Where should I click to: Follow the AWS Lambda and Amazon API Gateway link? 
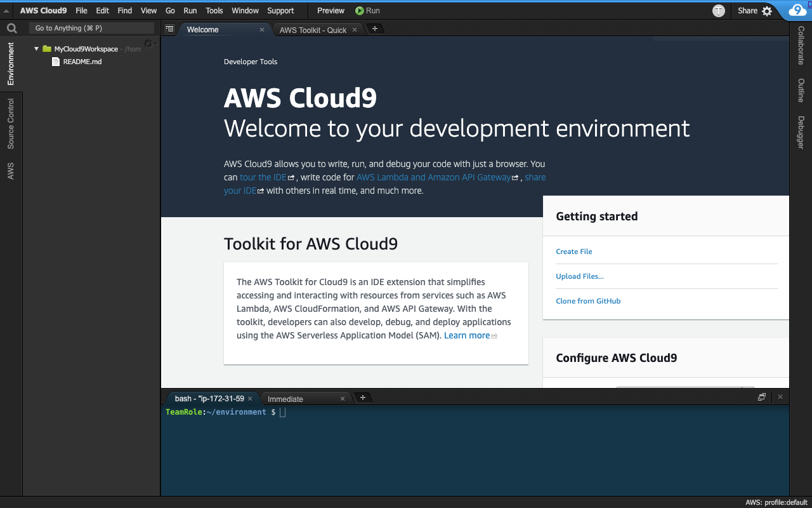point(433,177)
